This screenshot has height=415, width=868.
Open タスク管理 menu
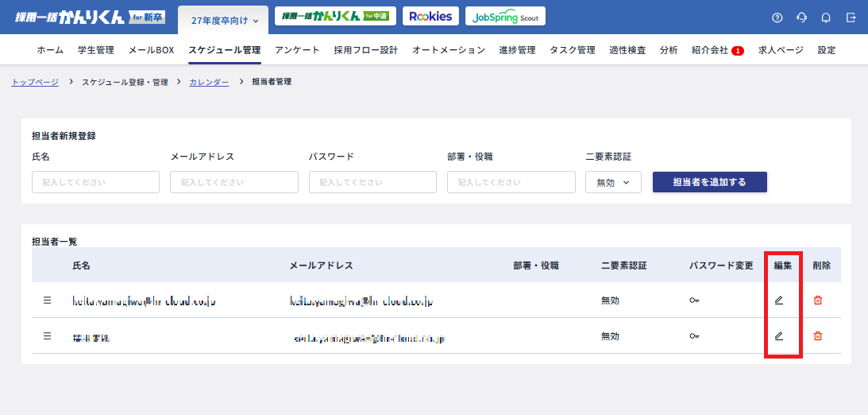(573, 50)
